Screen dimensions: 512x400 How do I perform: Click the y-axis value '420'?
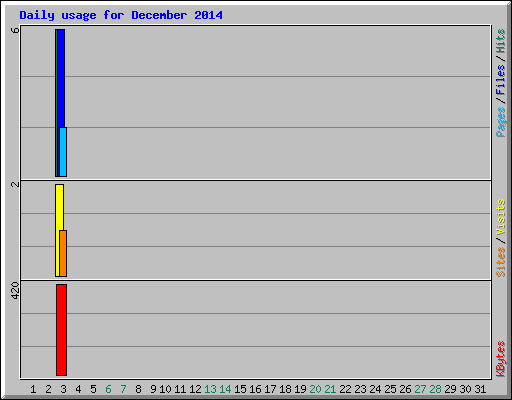click(x=15, y=290)
